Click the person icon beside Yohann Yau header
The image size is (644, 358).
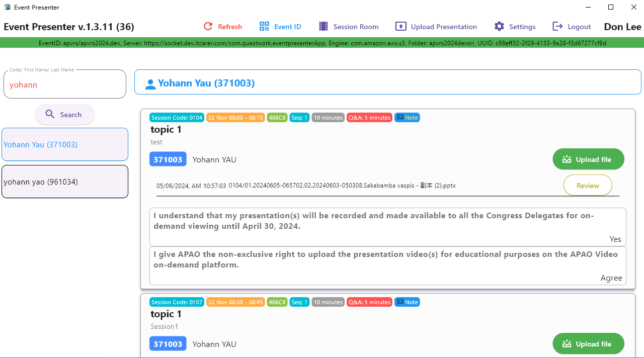coord(150,84)
